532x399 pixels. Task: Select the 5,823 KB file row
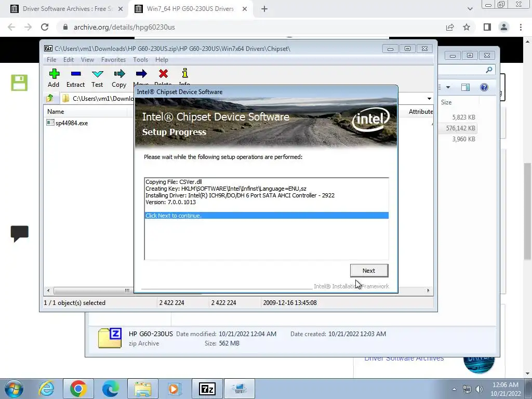(x=463, y=117)
